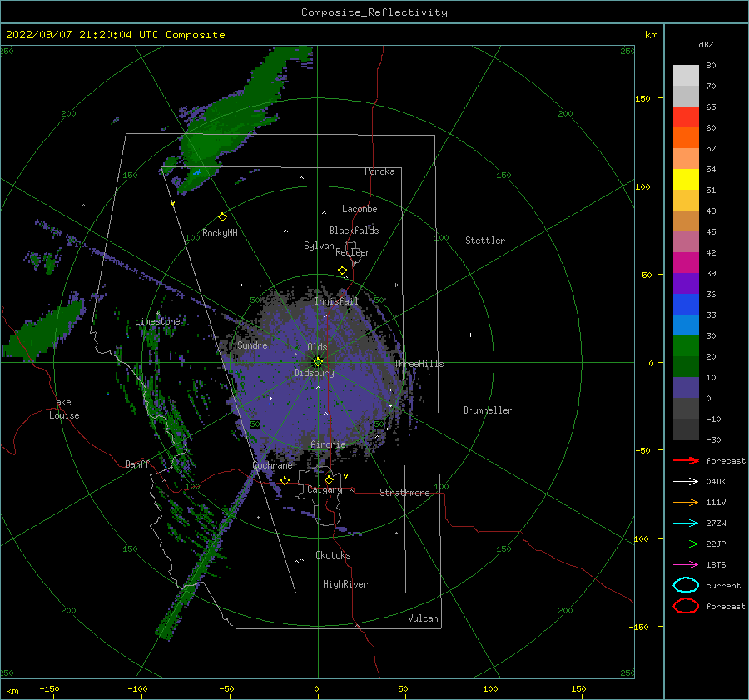Screen dimensions: 749x700
Task: Click the radar site diamond at Olds center
Action: tap(318, 362)
